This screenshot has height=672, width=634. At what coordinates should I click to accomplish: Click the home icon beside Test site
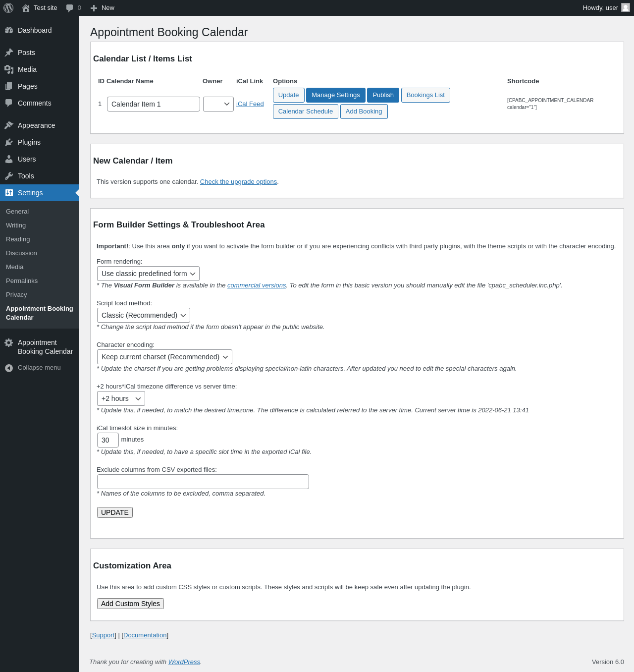[x=26, y=8]
